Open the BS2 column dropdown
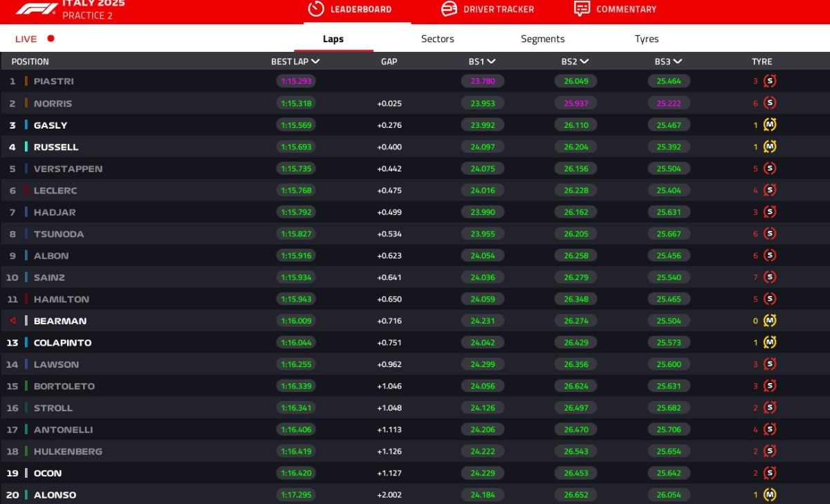830x504 pixels. (x=584, y=62)
